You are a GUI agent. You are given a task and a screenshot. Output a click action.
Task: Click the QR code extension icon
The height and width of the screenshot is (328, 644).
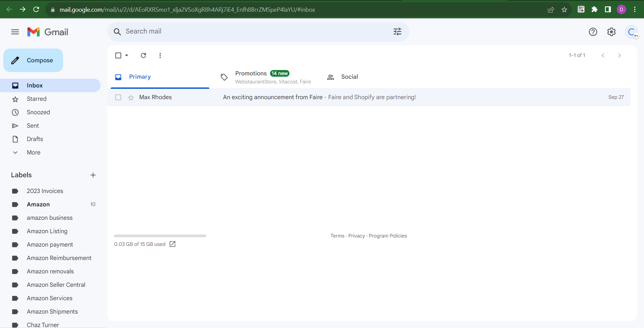[581, 9]
